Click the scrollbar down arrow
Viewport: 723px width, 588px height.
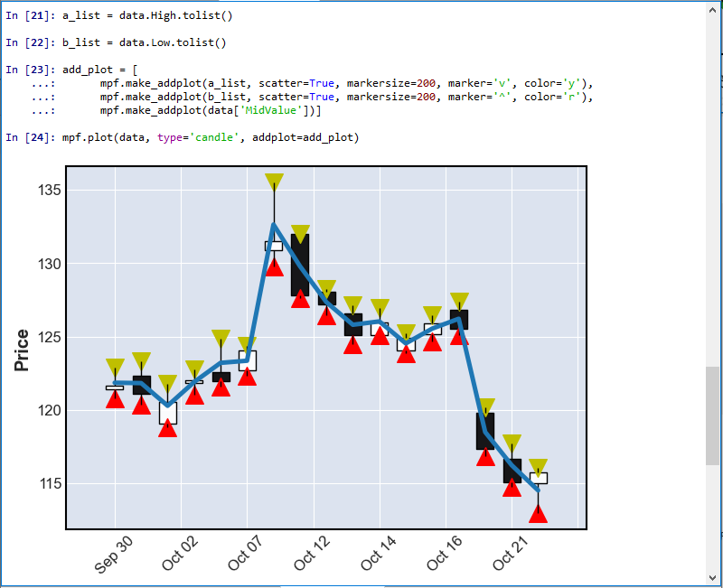[713, 578]
